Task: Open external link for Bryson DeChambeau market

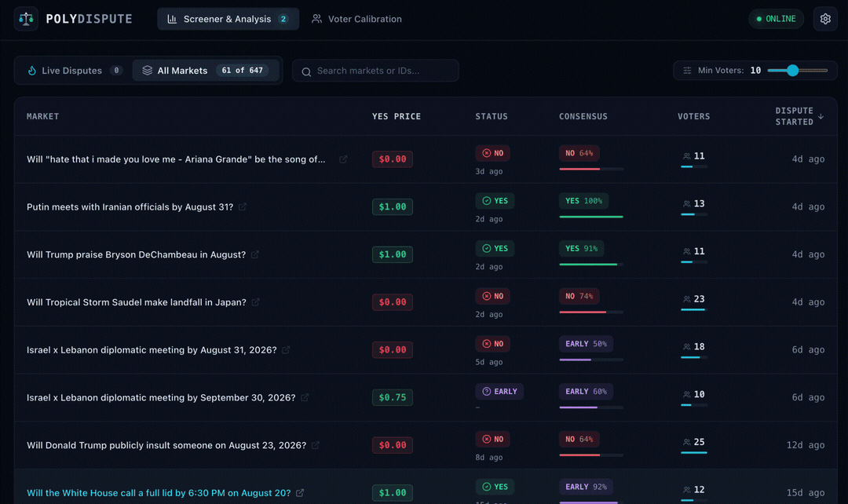Action: click(254, 254)
